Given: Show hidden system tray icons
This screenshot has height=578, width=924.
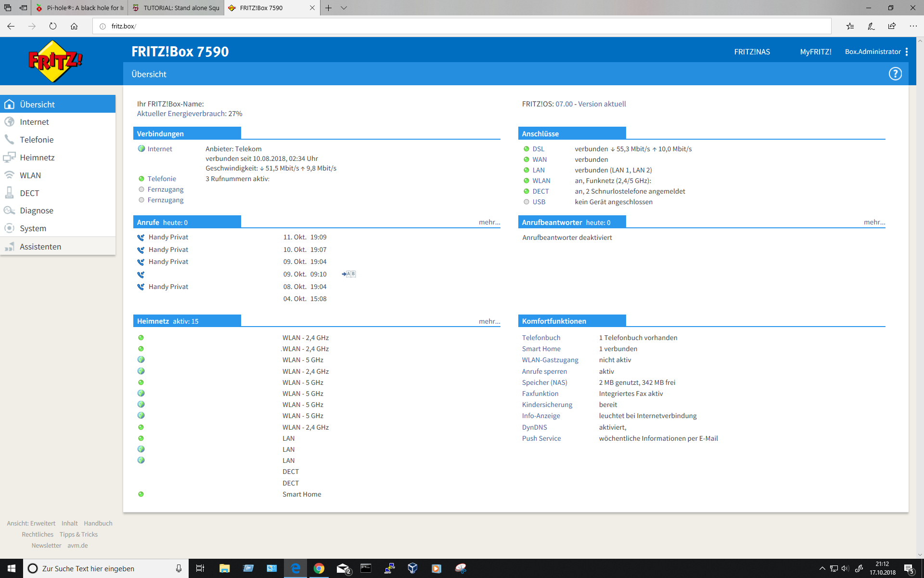Looking at the screenshot, I should pos(822,568).
